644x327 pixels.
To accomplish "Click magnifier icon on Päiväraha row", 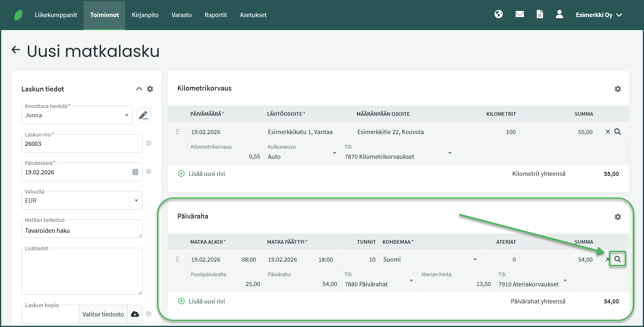I will tap(617, 259).
